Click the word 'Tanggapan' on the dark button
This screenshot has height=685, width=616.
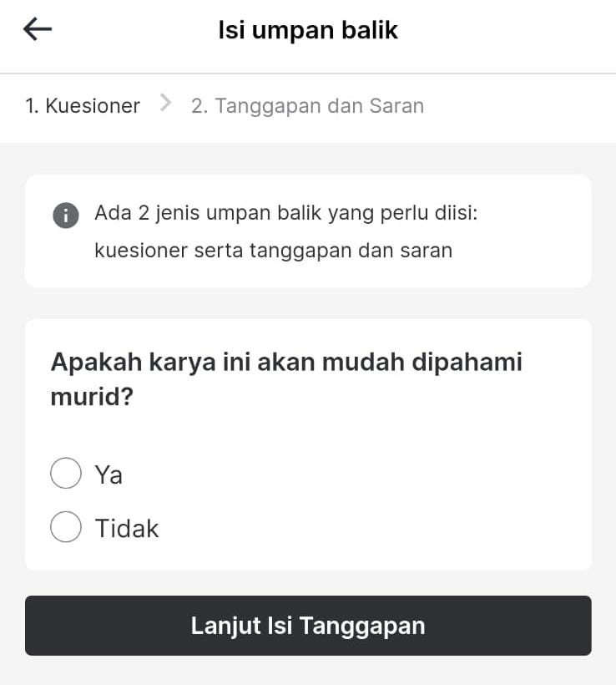coord(362,626)
